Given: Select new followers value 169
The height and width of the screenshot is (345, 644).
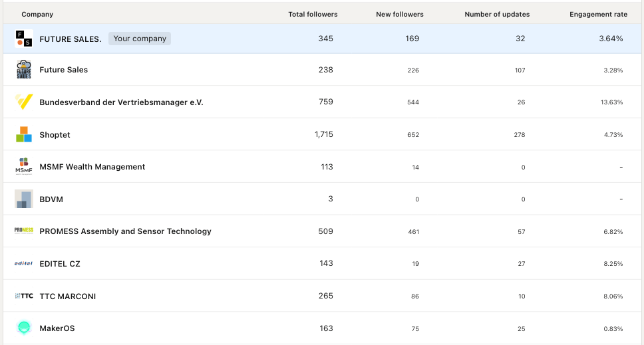Looking at the screenshot, I should pyautogui.click(x=412, y=39).
